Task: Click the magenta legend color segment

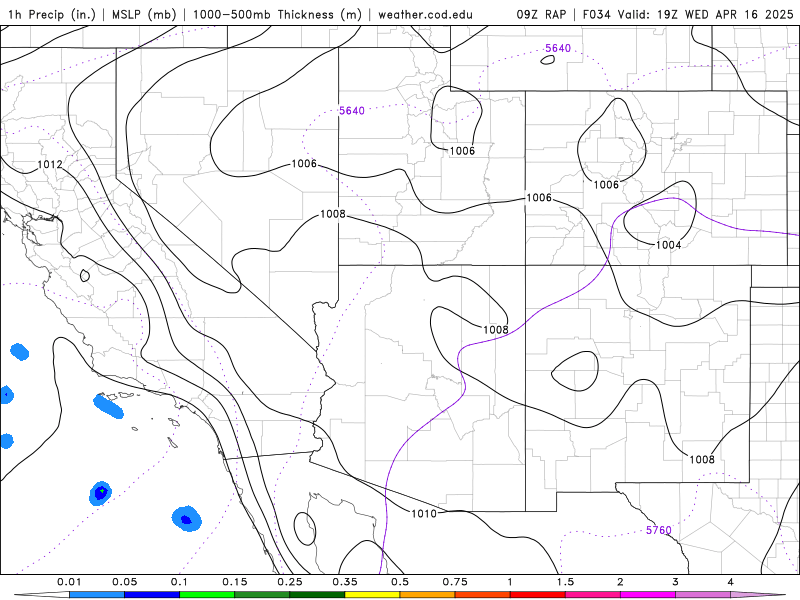Action: click(x=648, y=595)
